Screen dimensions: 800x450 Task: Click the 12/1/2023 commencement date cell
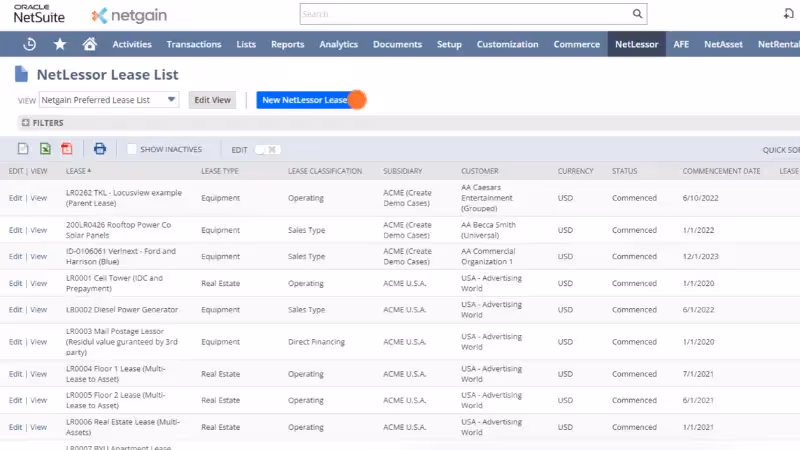click(x=701, y=256)
